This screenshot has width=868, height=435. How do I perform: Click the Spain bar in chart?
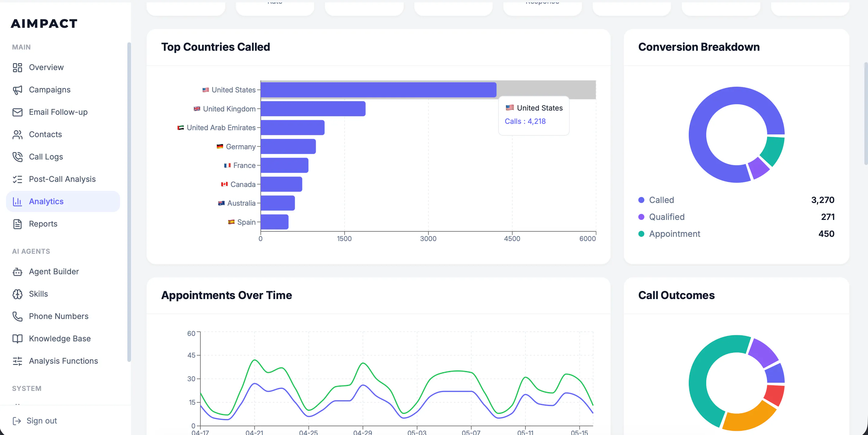tap(275, 222)
